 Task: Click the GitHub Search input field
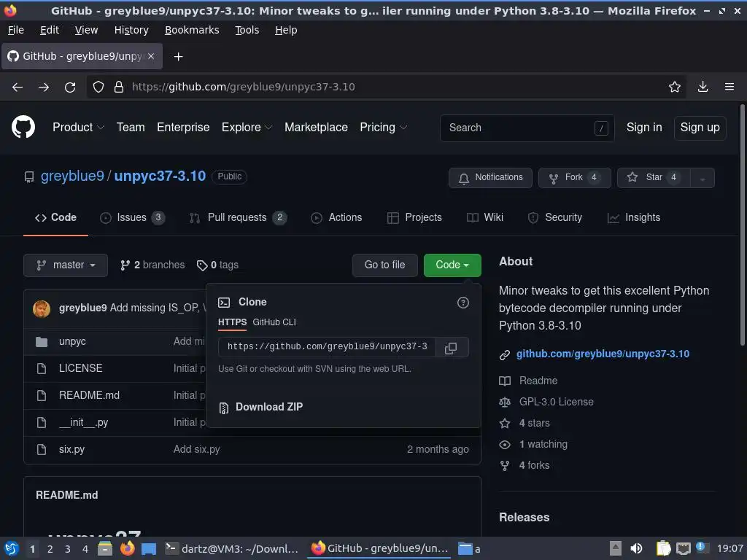point(527,128)
